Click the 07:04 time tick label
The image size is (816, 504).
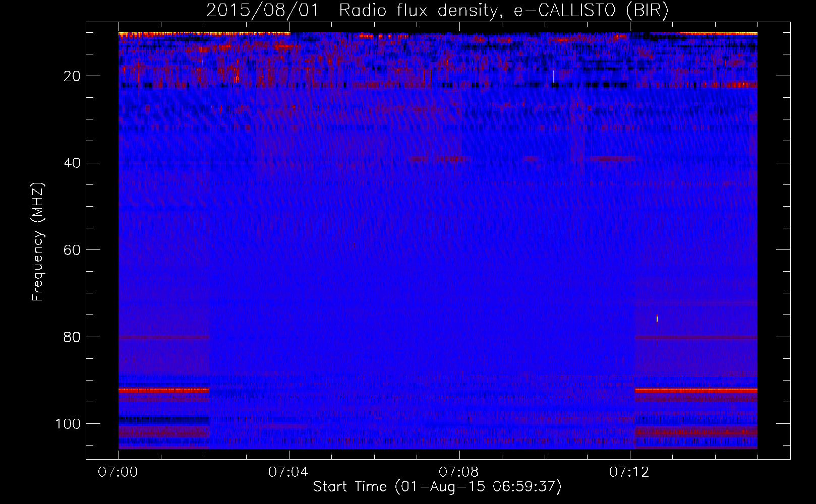point(288,472)
